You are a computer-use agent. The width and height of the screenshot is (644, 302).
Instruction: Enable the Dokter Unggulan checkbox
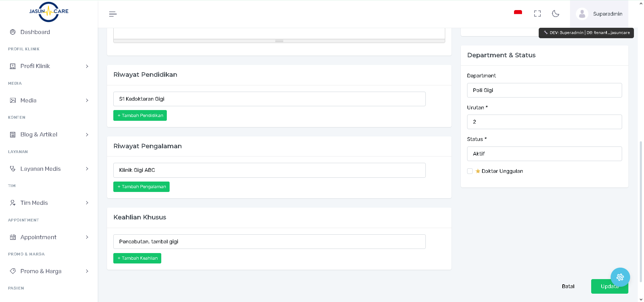click(x=470, y=171)
